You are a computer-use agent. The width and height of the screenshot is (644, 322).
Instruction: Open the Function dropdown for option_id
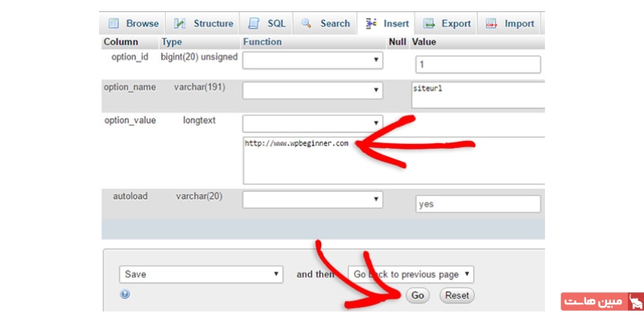(312, 60)
